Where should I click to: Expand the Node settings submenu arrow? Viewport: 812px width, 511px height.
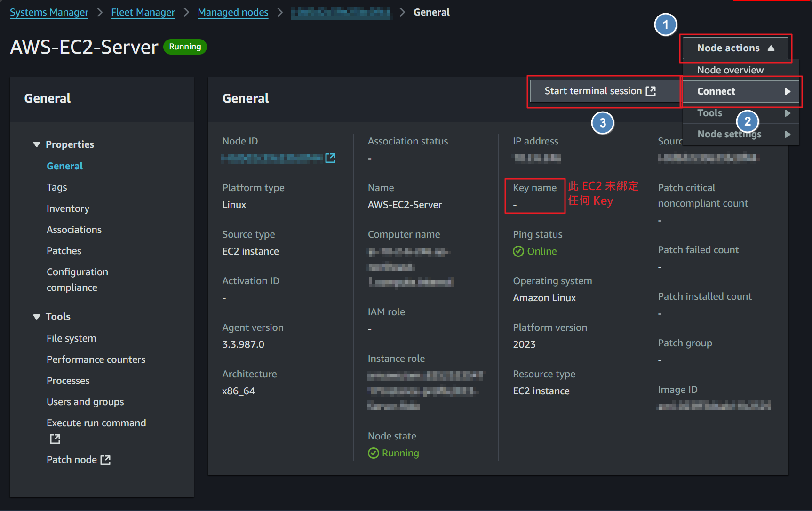click(x=788, y=134)
